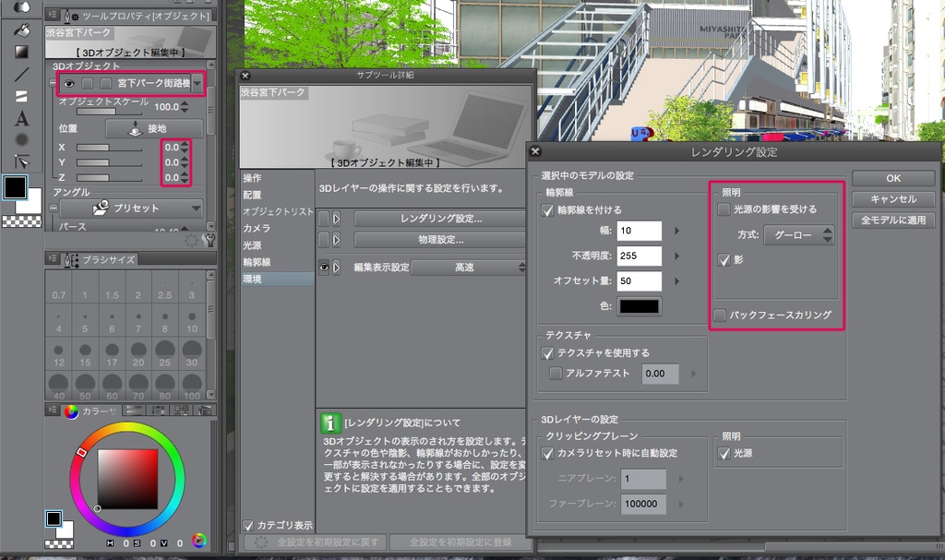The height and width of the screenshot is (560, 945).
Task: Enable バックフェースカリング option
Action: pos(720,316)
